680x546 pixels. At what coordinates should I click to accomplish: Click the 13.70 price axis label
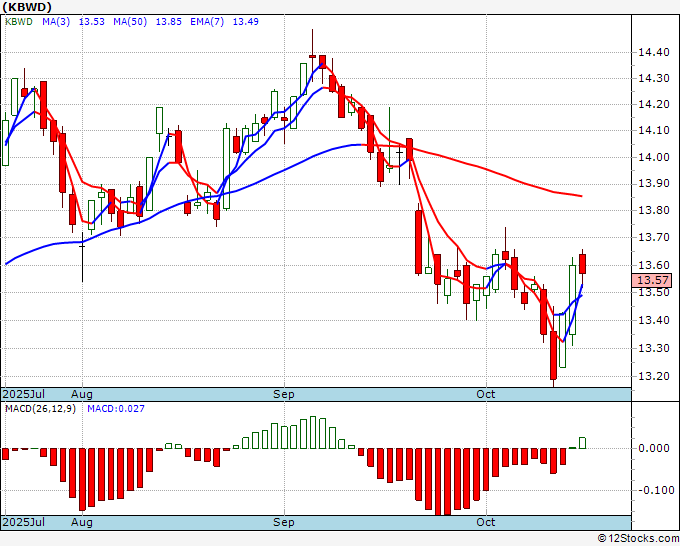pos(654,237)
